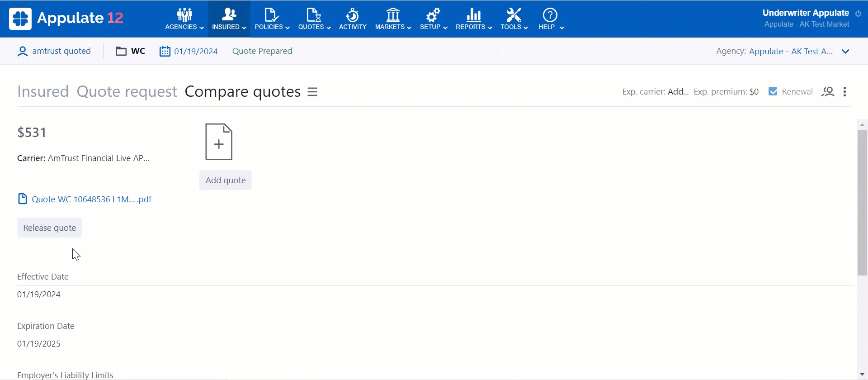The image size is (868, 380).
Task: Click the Appulate logo icon
Action: tap(20, 19)
